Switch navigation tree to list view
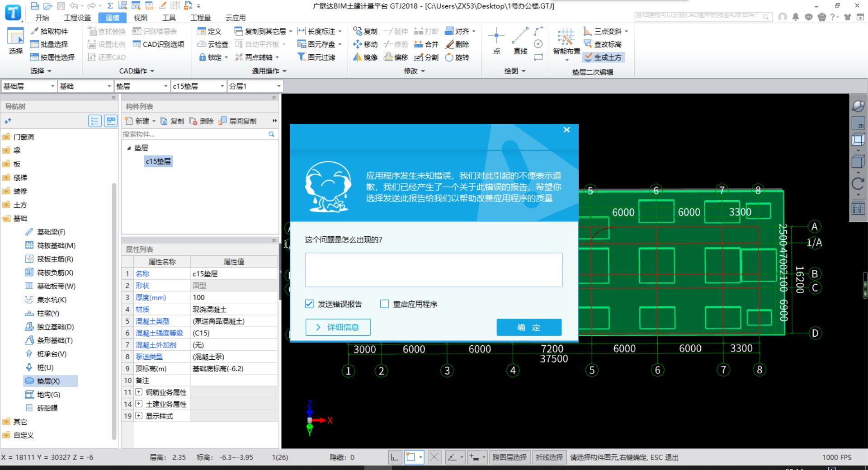868x470 pixels. (x=95, y=121)
